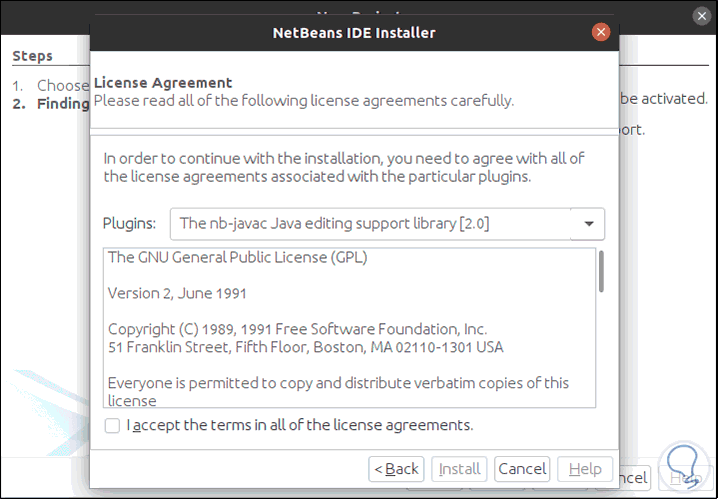Close the background New Project window
This screenshot has height=499, width=718.
[702, 16]
